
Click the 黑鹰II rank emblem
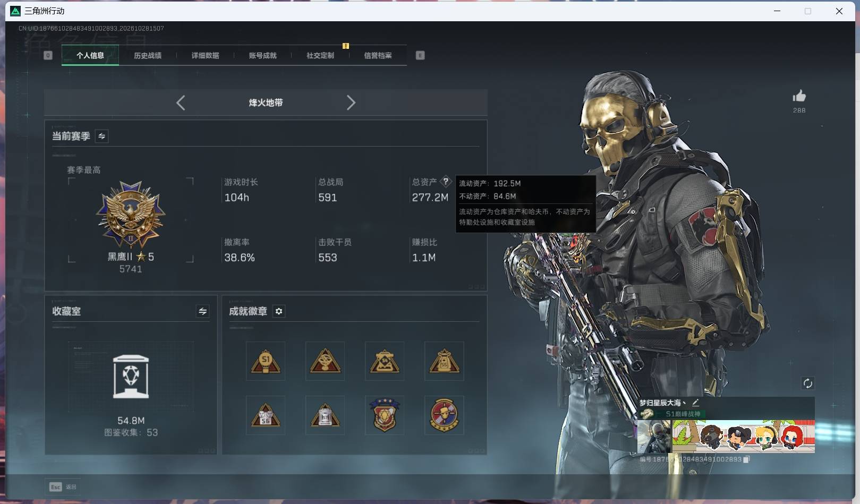tap(131, 215)
